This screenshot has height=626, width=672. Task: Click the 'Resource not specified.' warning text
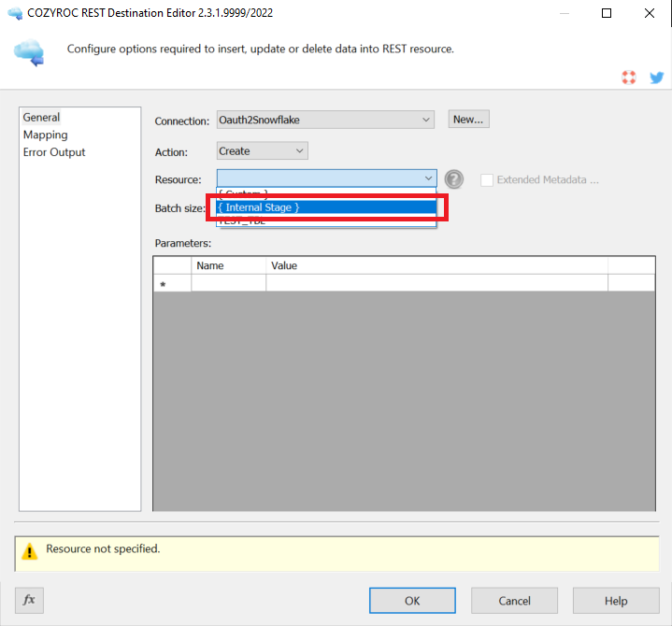pyautogui.click(x=103, y=548)
